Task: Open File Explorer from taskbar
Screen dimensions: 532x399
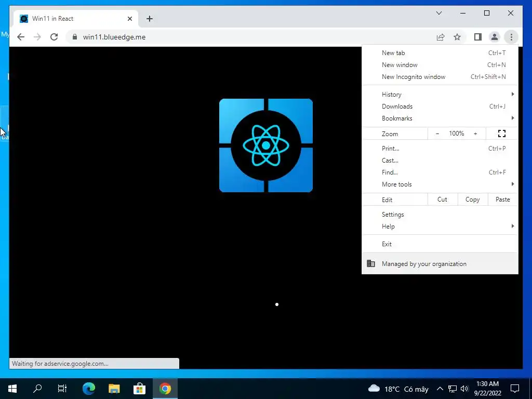Action: click(114, 389)
